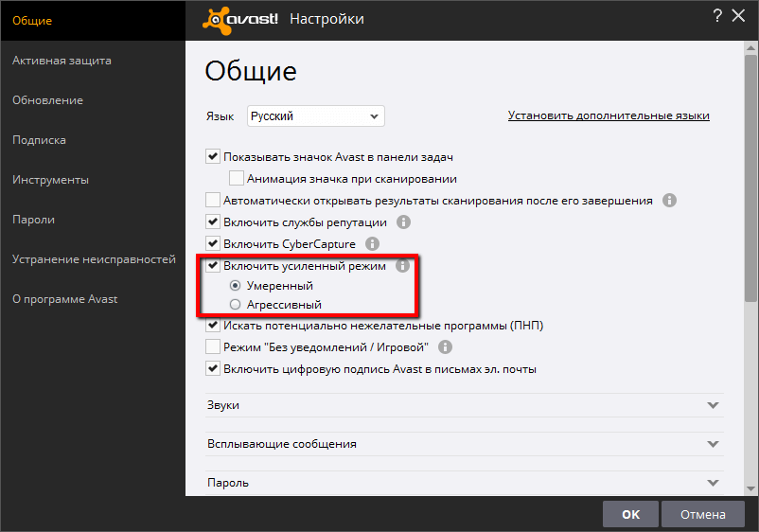759x532 pixels.
Task: Show info icon next to CyberCapture
Action: (x=372, y=243)
